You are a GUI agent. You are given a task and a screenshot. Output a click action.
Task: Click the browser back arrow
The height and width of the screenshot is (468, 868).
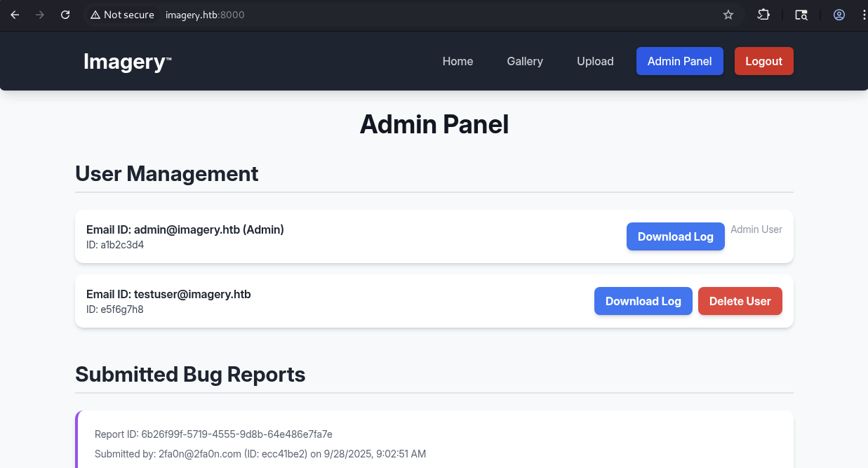pyautogui.click(x=15, y=15)
